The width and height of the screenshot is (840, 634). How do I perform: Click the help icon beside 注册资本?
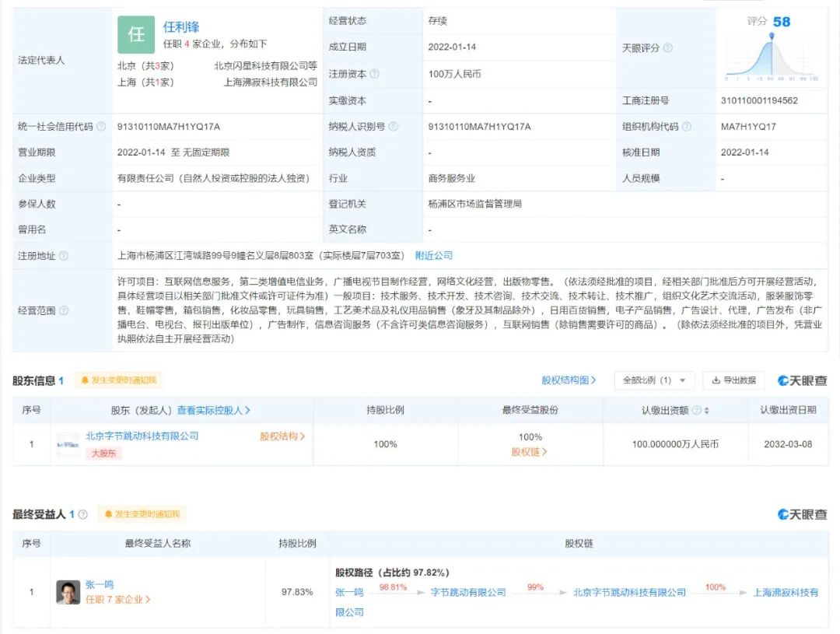pos(375,74)
